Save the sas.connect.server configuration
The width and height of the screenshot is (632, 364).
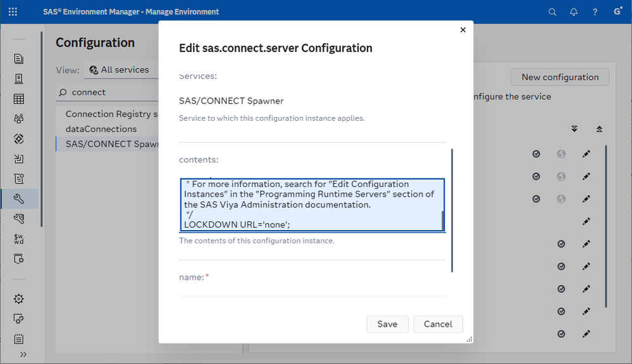tap(387, 324)
